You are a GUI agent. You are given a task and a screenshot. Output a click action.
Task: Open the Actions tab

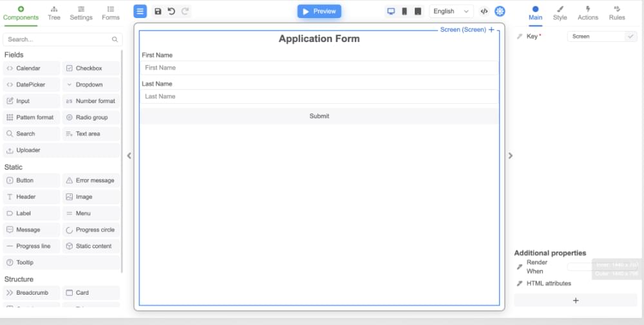[x=588, y=13]
